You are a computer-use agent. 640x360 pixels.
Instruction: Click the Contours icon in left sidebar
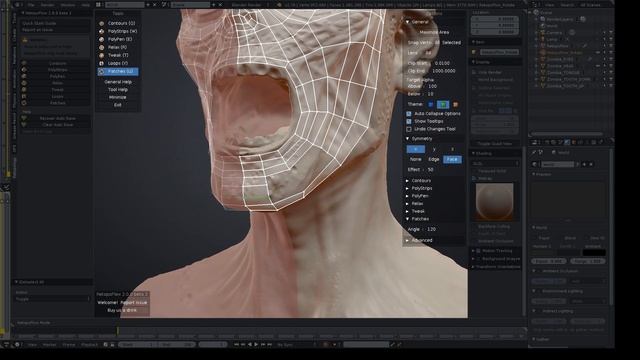click(24, 63)
